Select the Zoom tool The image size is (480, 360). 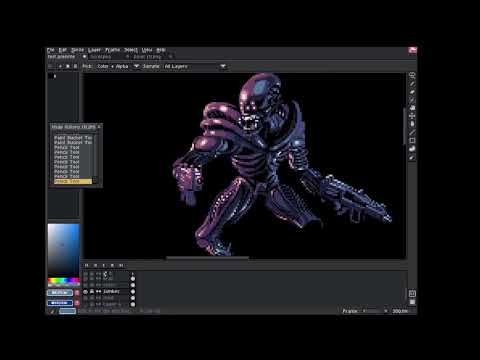pyautogui.click(x=412, y=108)
